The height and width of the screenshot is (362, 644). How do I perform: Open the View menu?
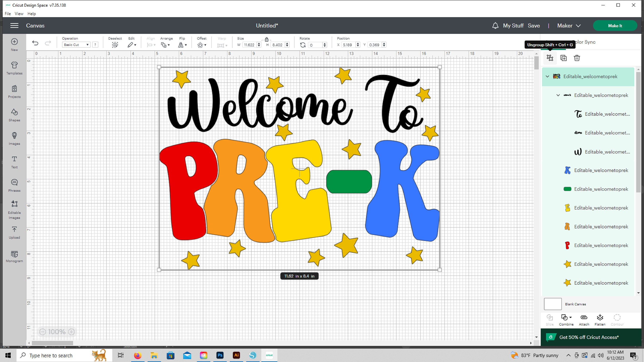[19, 14]
